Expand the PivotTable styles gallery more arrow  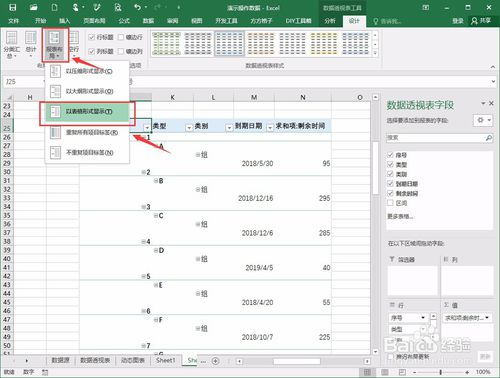point(375,53)
